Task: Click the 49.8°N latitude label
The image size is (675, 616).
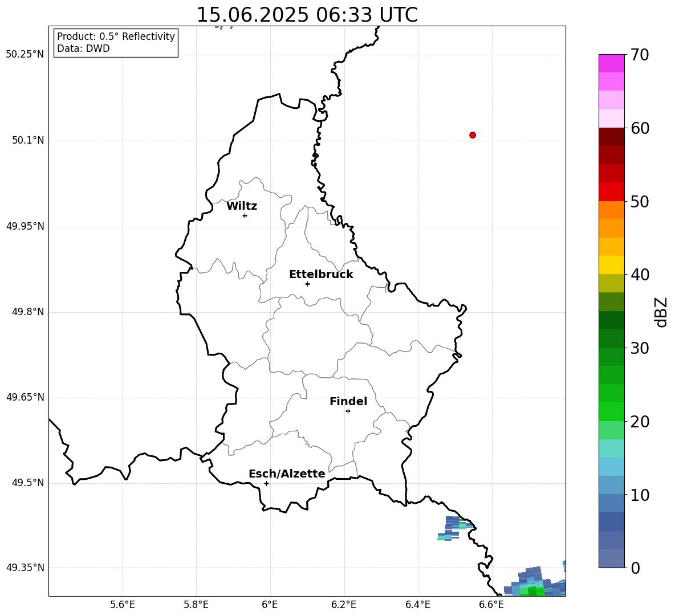Action: tap(28, 312)
